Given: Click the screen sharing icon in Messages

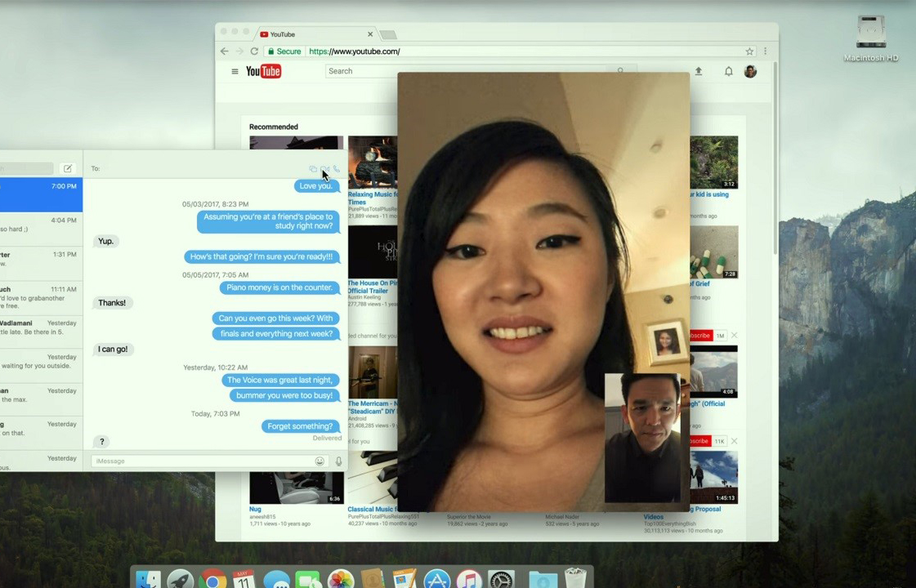Looking at the screenshot, I should point(313,169).
